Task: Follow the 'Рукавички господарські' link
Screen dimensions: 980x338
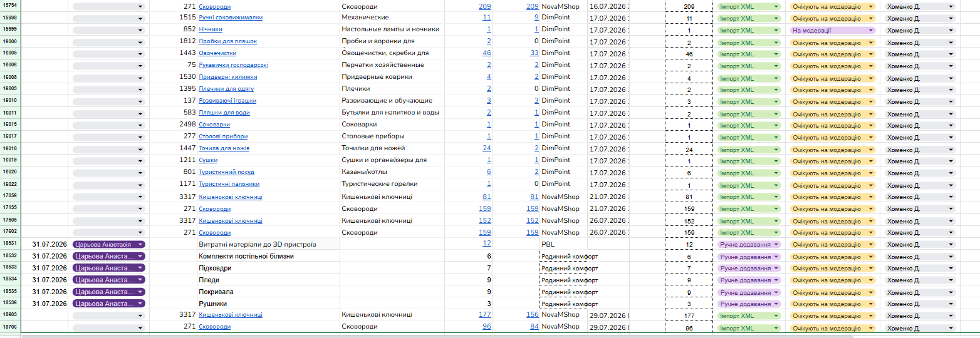Action: click(x=233, y=65)
